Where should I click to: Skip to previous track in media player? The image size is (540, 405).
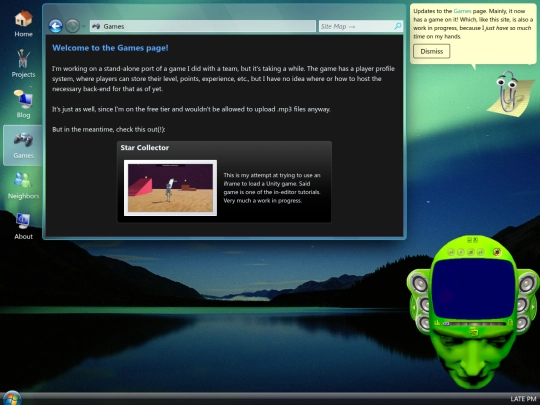[451, 252]
